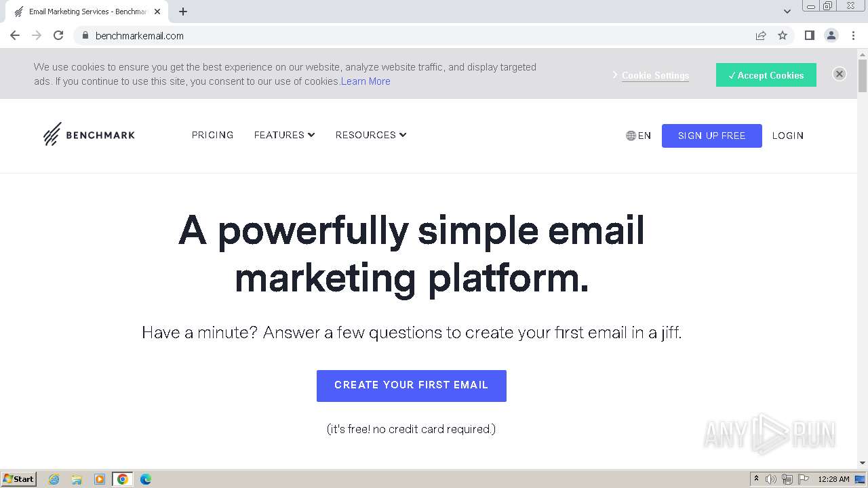Expand the Features dropdown menu
This screenshot has height=488, width=868.
click(x=284, y=135)
